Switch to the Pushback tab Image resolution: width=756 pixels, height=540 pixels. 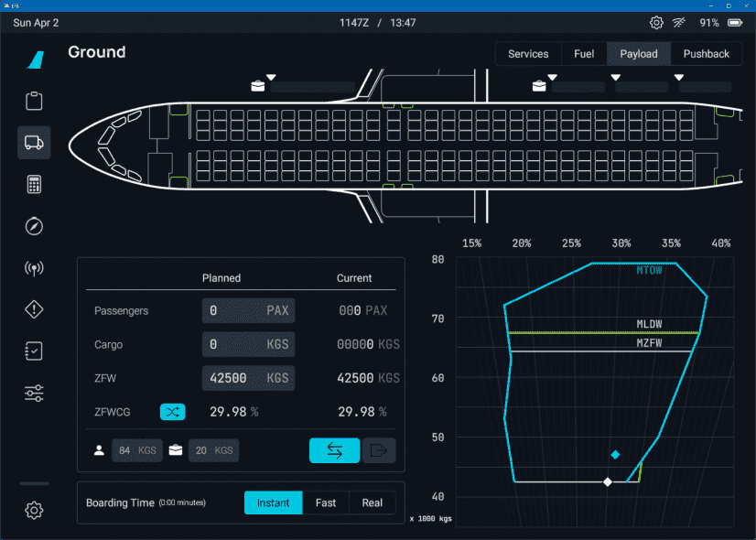707,54
